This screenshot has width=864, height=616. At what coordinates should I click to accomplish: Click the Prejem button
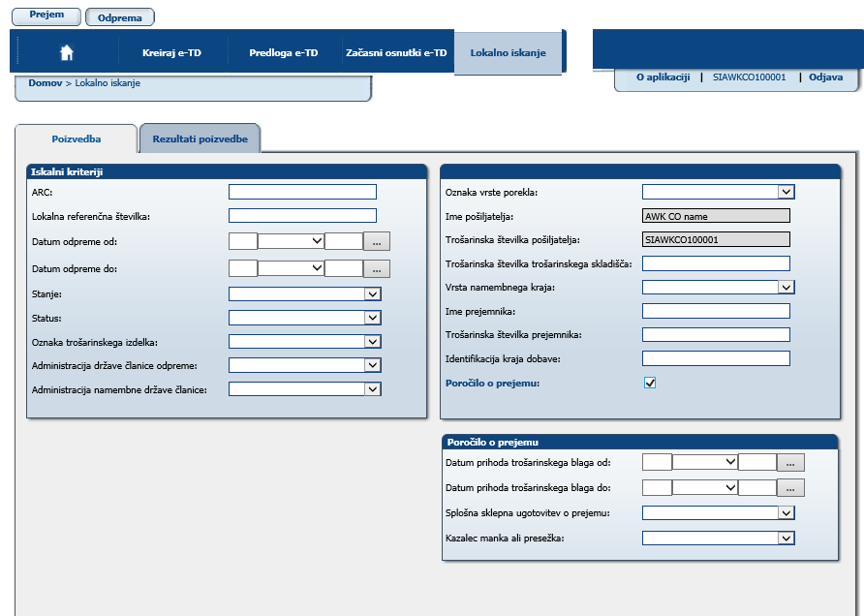click(x=46, y=15)
